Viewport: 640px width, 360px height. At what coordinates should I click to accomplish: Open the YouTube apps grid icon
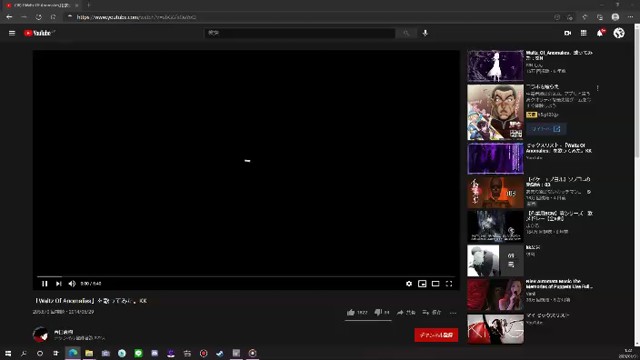[584, 33]
